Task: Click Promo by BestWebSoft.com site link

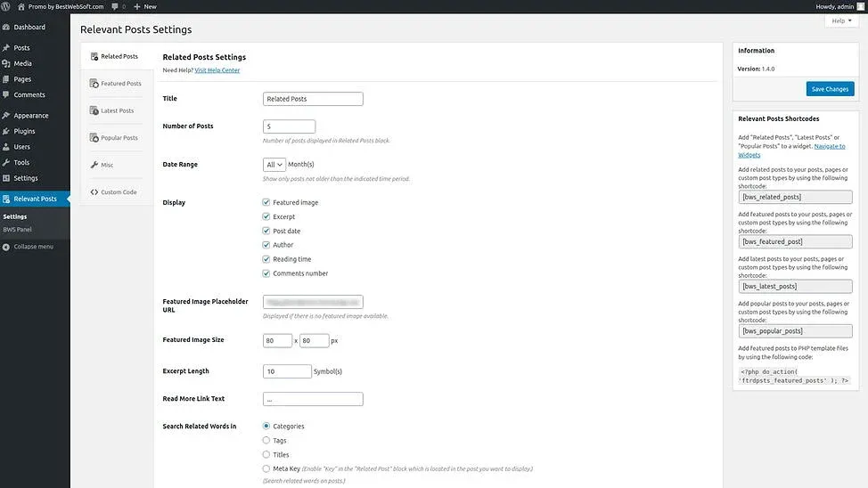Action: [66, 6]
